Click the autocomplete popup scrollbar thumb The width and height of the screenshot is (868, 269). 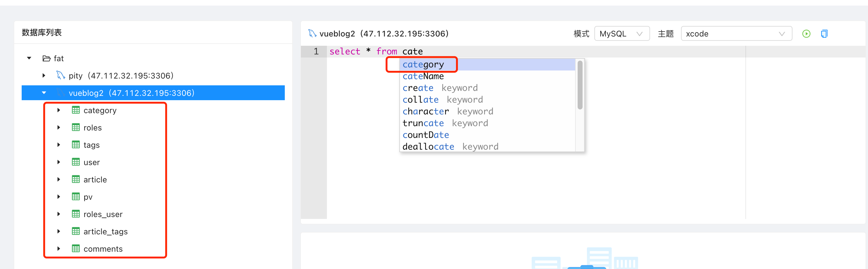tap(580, 85)
